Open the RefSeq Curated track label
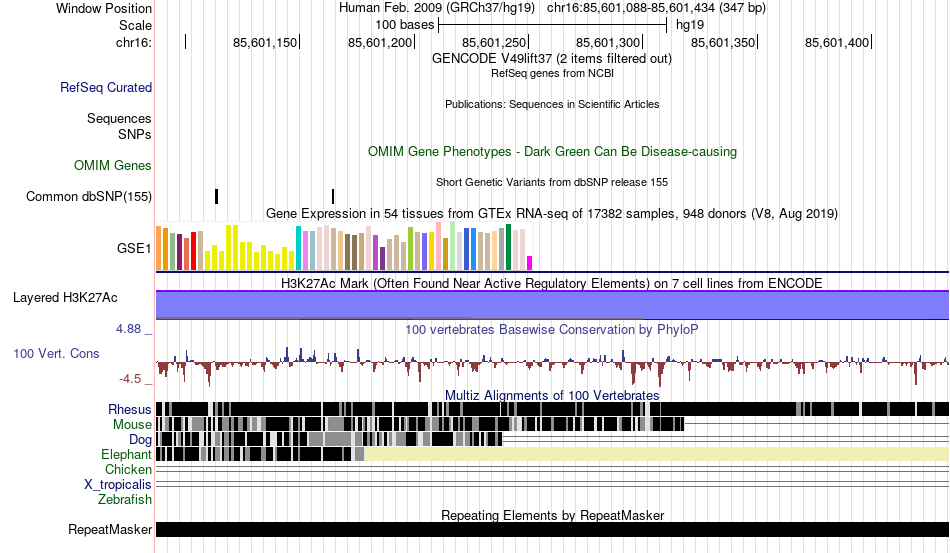 [x=105, y=87]
